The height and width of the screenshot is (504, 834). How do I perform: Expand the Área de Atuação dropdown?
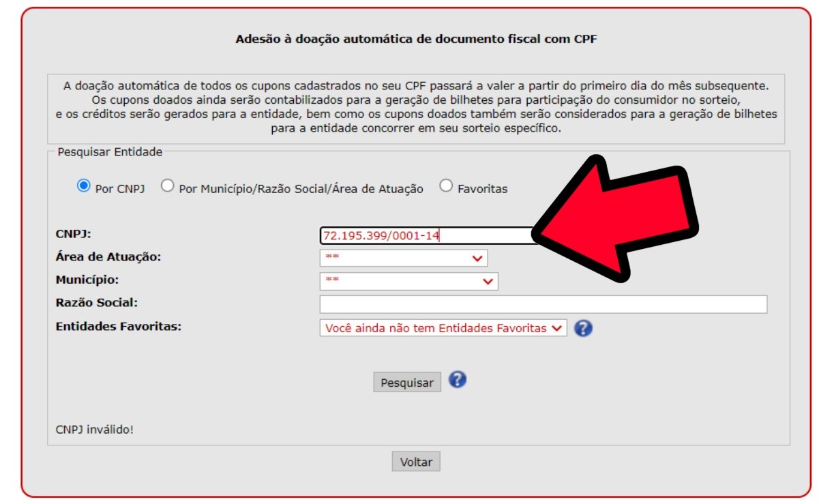404,258
